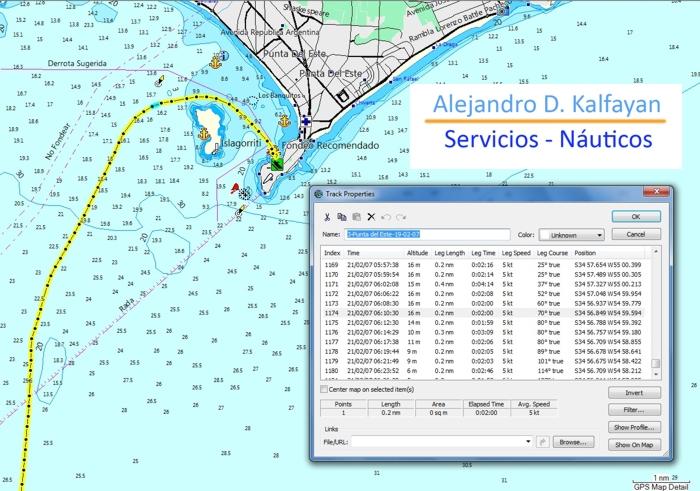The width and height of the screenshot is (700, 491).
Task: Click the Leg Speed column header
Action: [x=516, y=253]
